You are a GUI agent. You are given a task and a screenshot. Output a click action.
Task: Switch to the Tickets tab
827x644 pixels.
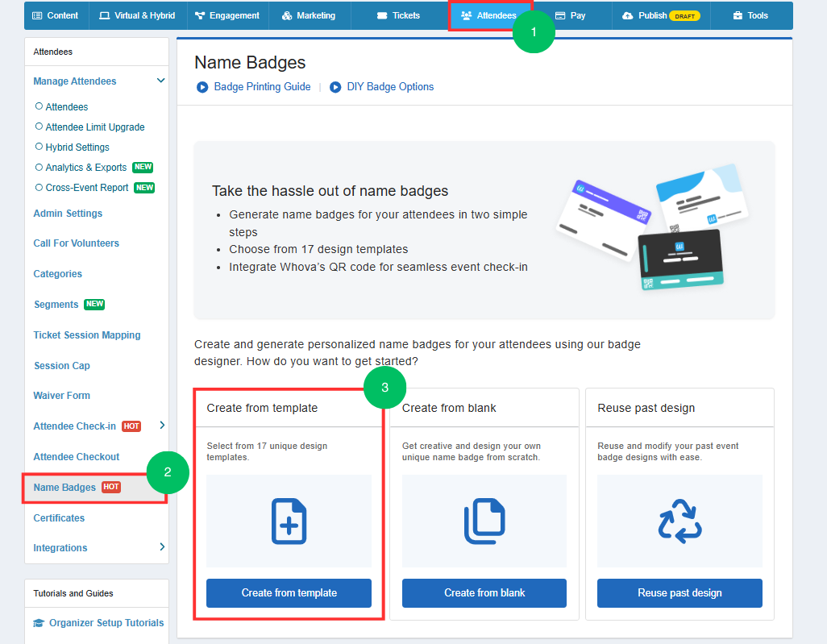[398, 15]
